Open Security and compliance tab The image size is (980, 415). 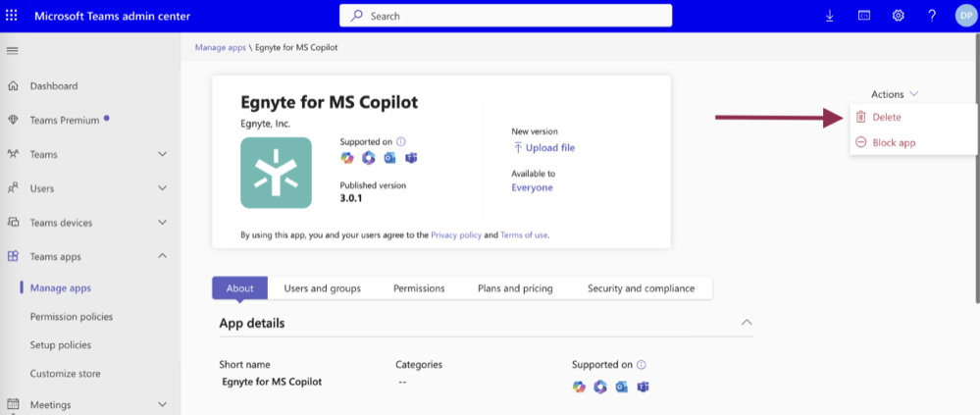pos(642,288)
